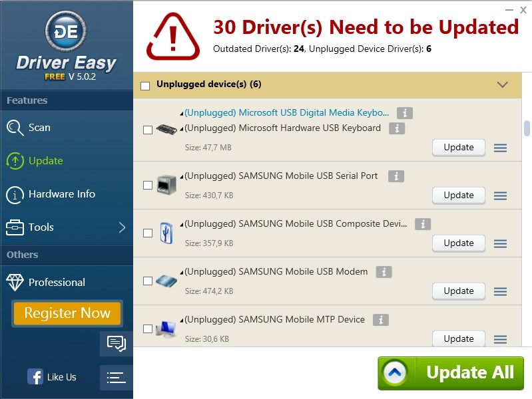Click the Professional diamond icon
The height and width of the screenshot is (399, 532).
[x=15, y=283]
